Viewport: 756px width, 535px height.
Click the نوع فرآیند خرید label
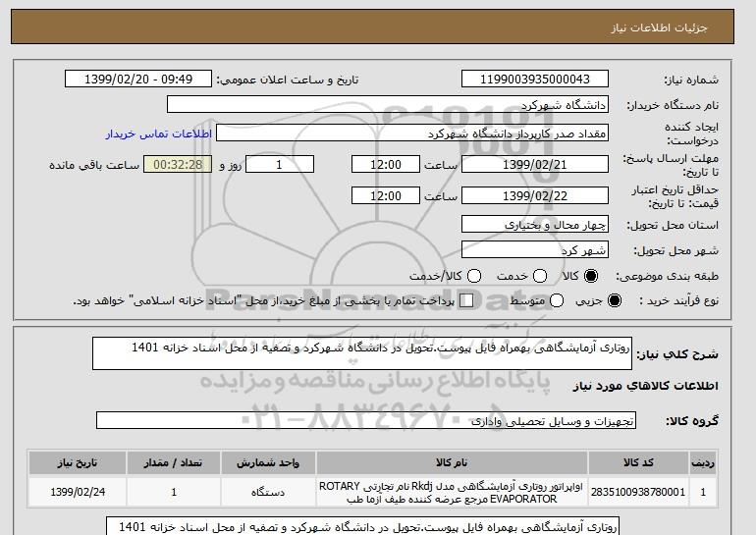tap(678, 300)
